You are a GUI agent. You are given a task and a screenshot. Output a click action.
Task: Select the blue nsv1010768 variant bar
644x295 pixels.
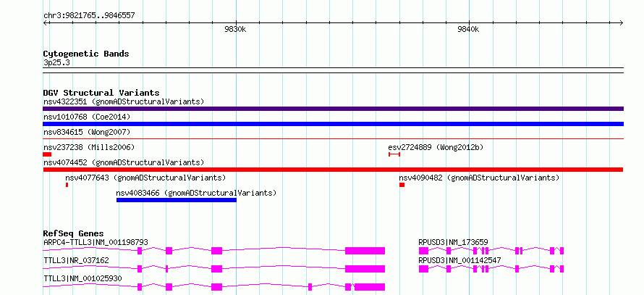tap(333, 124)
